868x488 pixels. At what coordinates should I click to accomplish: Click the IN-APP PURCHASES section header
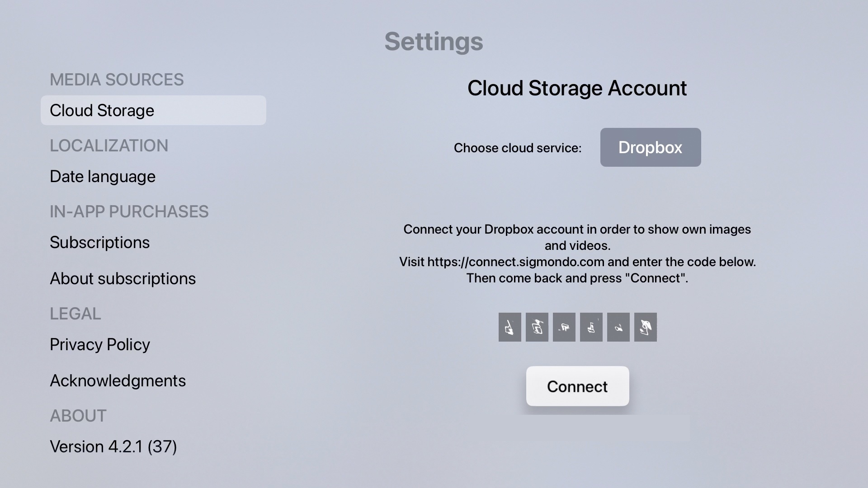[129, 211]
